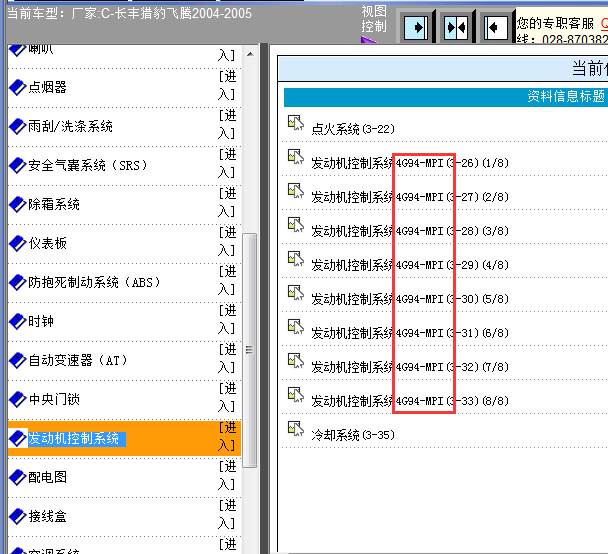Select 时钟 category
Screen dimensions: 608x554
41,321
